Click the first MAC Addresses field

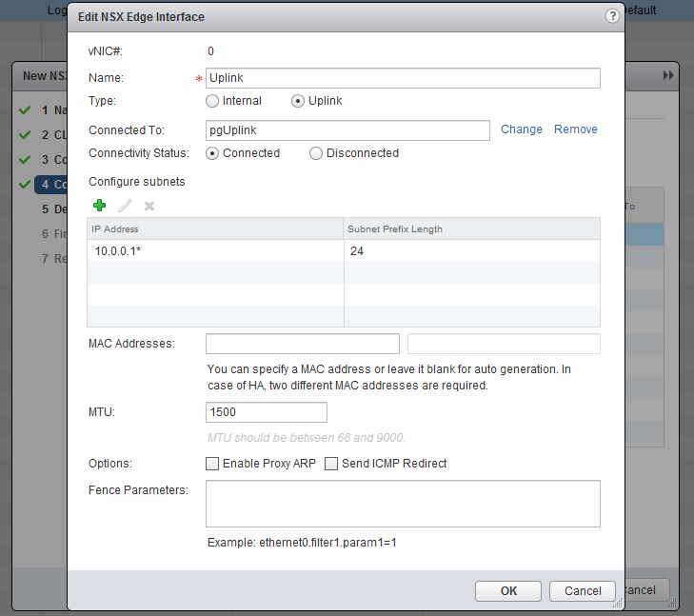coord(302,344)
